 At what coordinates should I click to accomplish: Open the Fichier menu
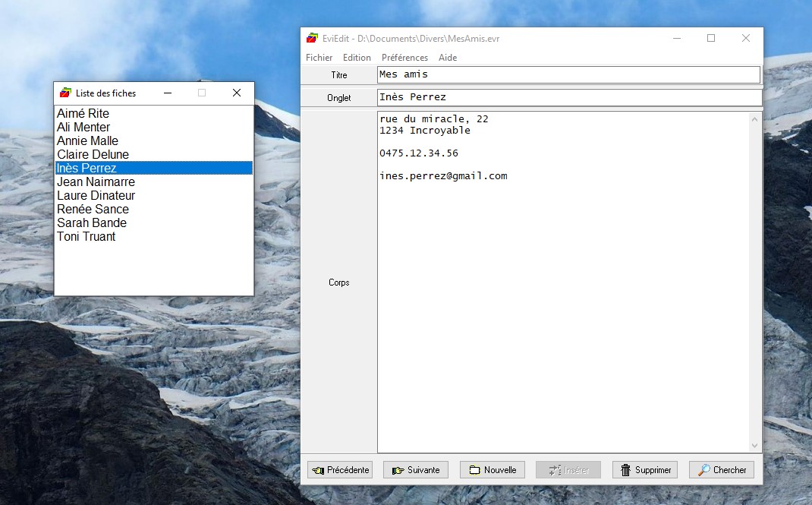click(319, 58)
